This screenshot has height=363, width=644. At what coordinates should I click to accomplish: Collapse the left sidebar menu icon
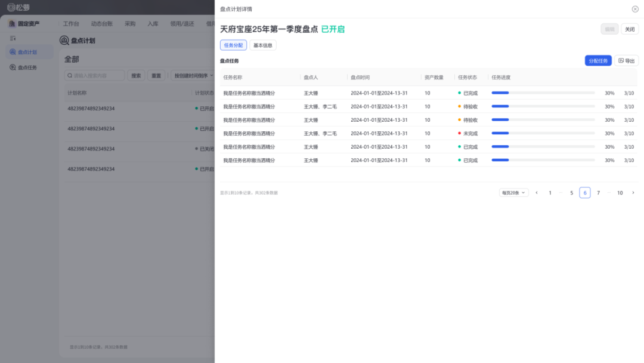(x=13, y=38)
